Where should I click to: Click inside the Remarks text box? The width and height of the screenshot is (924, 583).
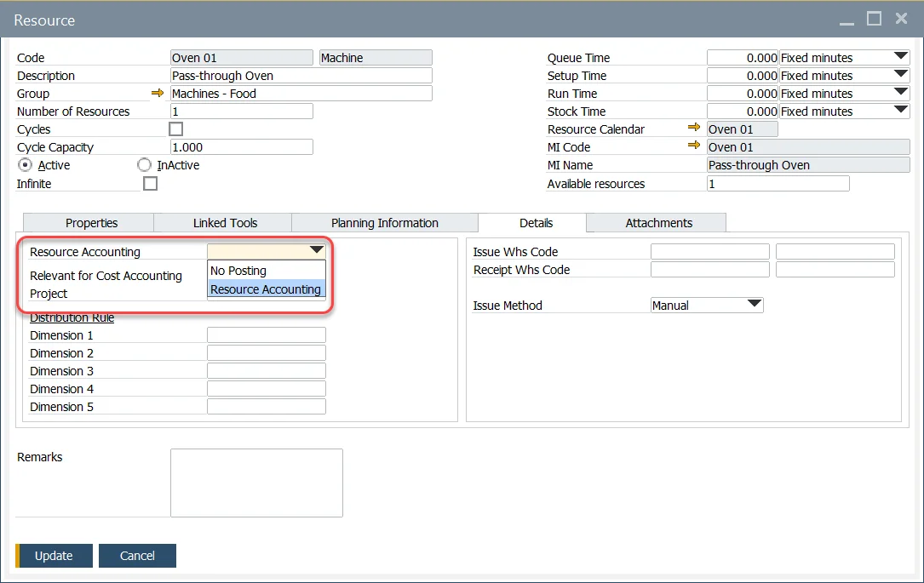pos(255,481)
